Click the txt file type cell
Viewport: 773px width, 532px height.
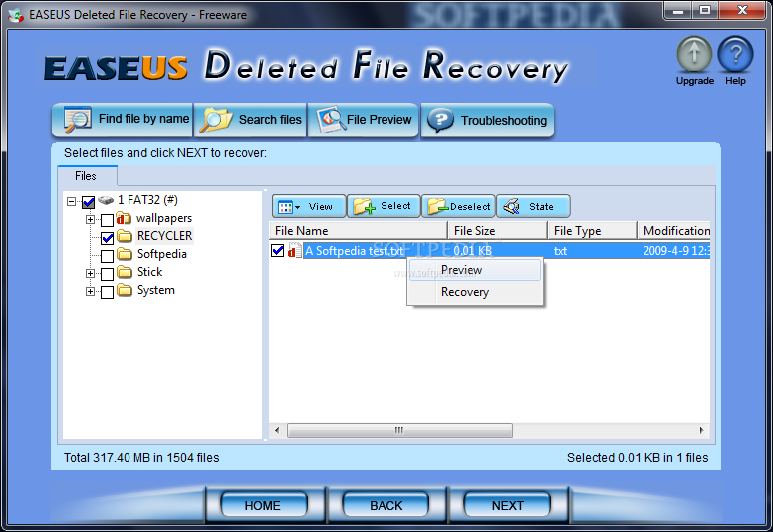point(560,251)
